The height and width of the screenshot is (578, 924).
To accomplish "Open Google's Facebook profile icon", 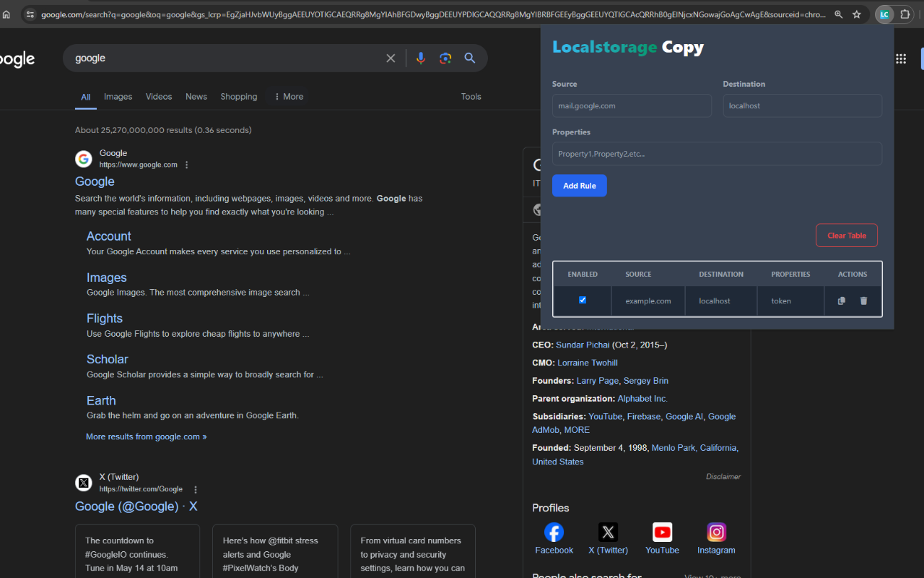I will [554, 532].
